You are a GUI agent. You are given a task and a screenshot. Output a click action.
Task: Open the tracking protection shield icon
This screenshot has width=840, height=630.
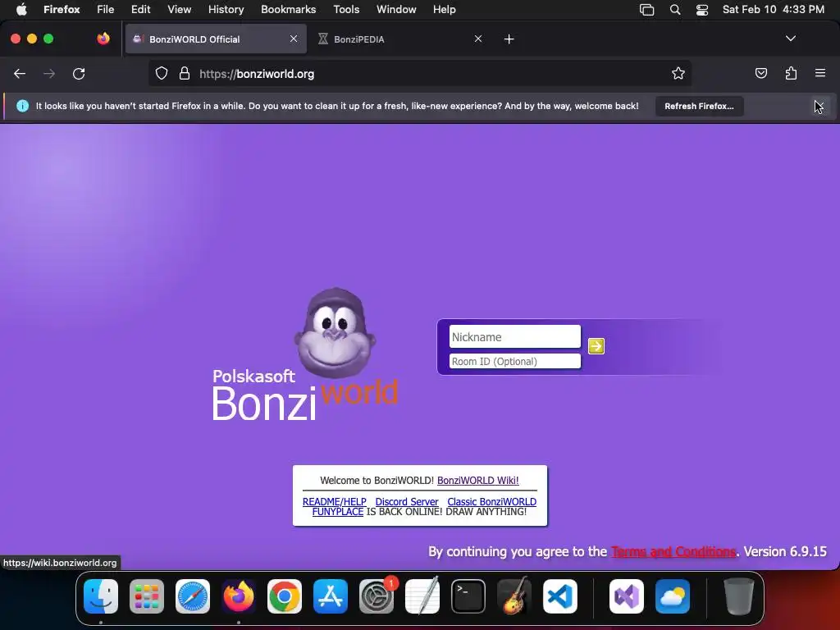162,73
